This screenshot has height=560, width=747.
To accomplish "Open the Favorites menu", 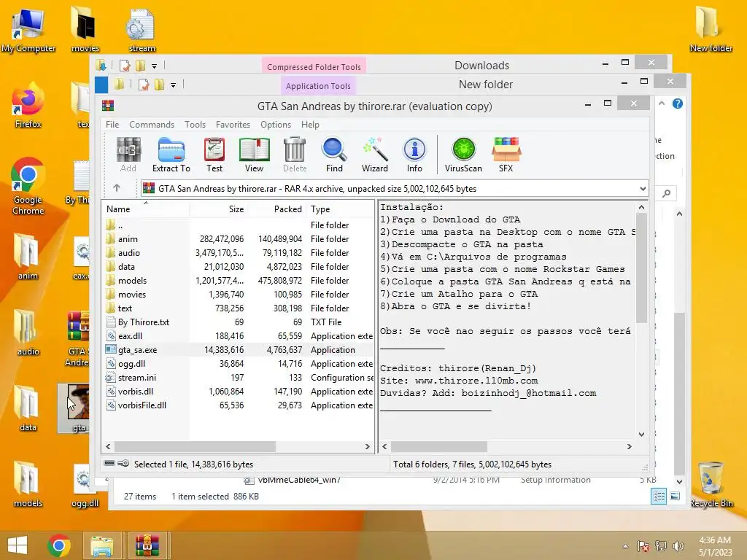I will [233, 124].
